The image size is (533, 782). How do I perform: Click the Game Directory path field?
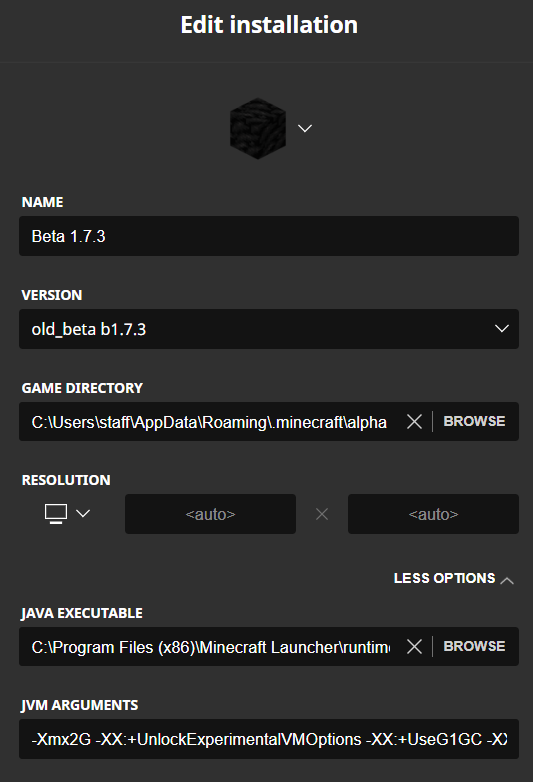[209, 422]
